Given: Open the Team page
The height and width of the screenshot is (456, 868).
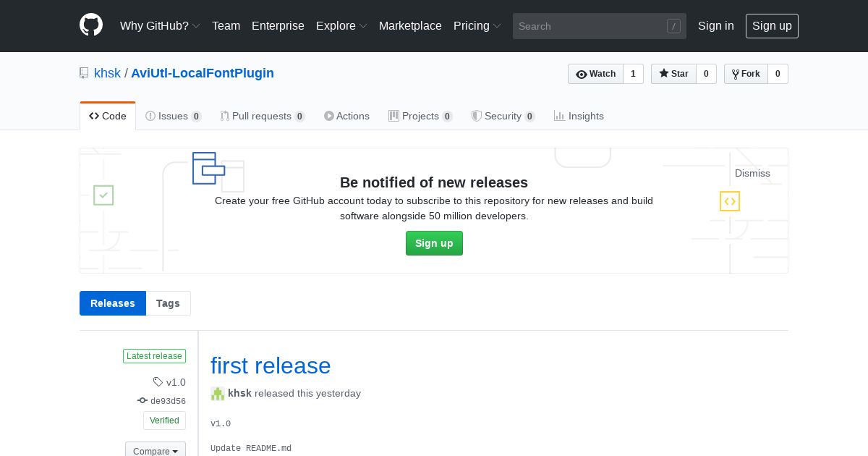Looking at the screenshot, I should coord(226,25).
